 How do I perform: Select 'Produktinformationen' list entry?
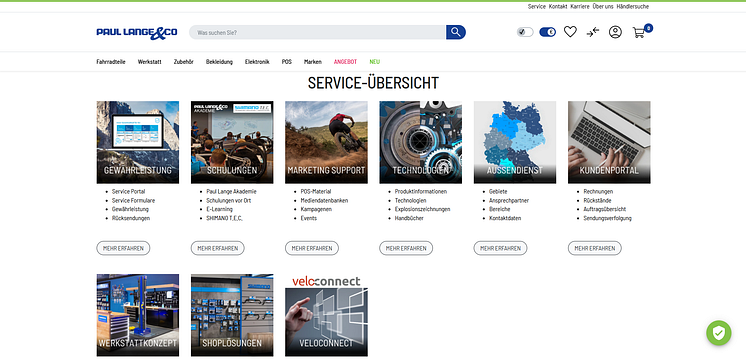[x=421, y=192]
